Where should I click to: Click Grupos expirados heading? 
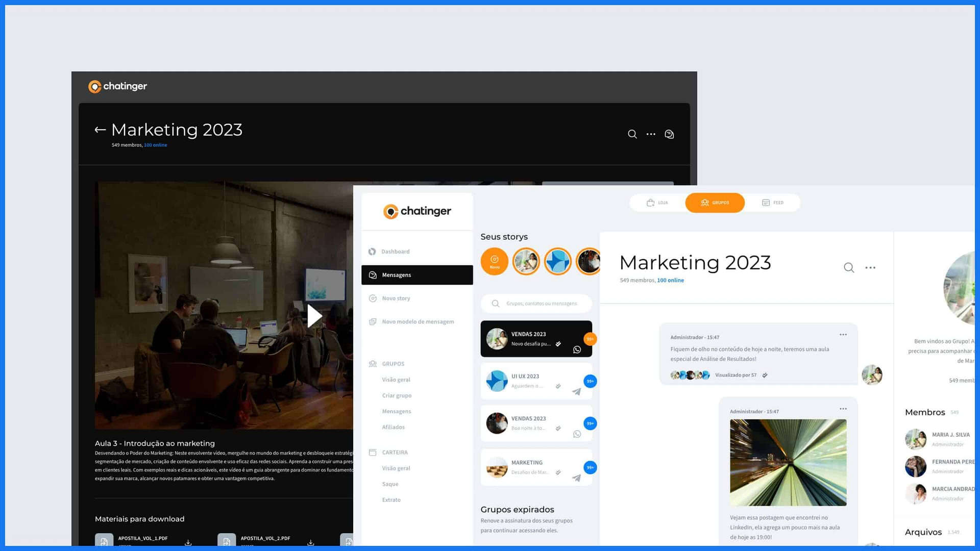517,510
